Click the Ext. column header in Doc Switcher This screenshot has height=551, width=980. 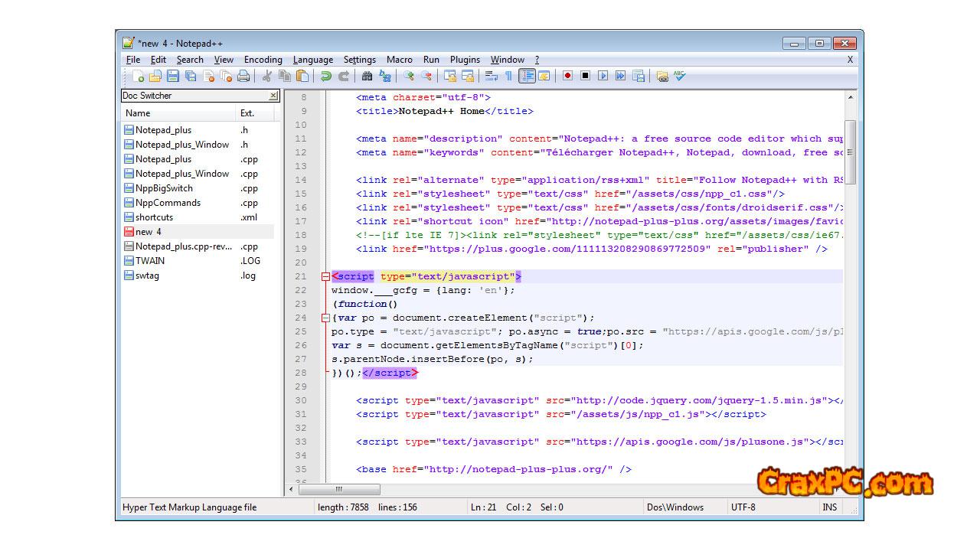click(247, 113)
